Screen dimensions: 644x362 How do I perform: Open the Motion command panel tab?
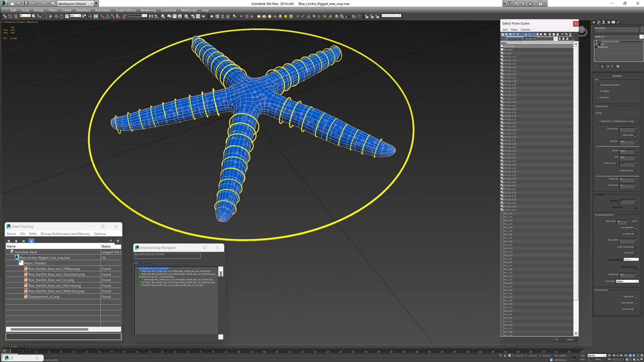click(609, 22)
